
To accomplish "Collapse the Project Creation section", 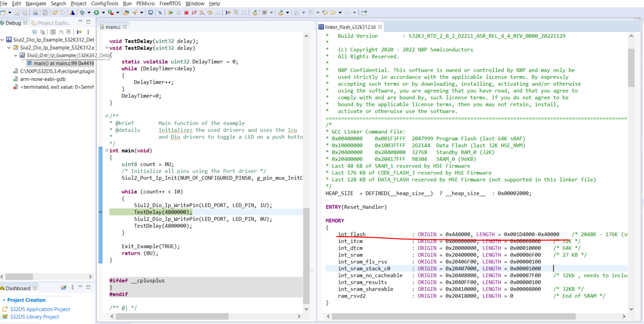I will click(x=3, y=300).
